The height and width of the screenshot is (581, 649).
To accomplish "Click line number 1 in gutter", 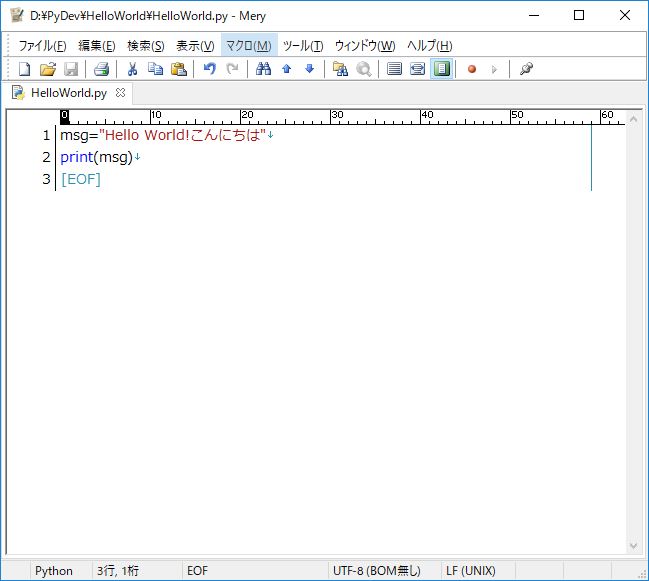I will coord(46,135).
